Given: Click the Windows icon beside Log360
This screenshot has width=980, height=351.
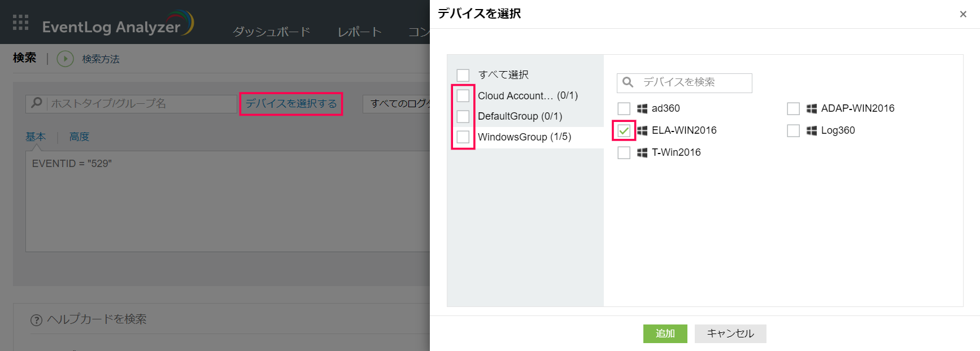Looking at the screenshot, I should (812, 130).
